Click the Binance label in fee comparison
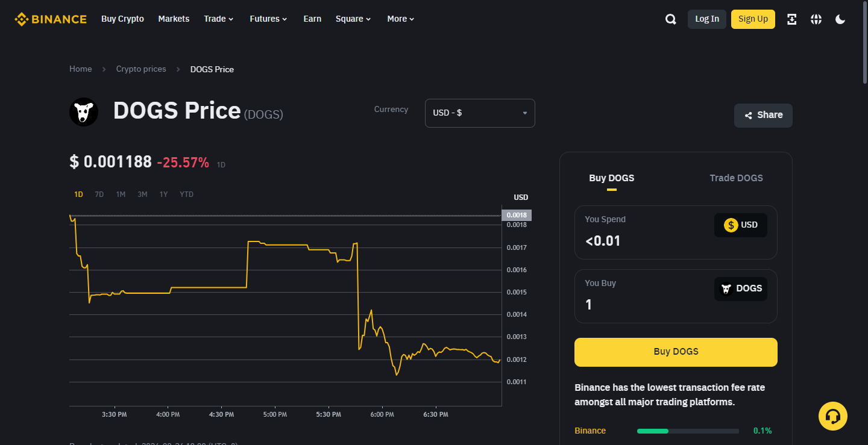This screenshot has height=445, width=868. [x=590, y=431]
